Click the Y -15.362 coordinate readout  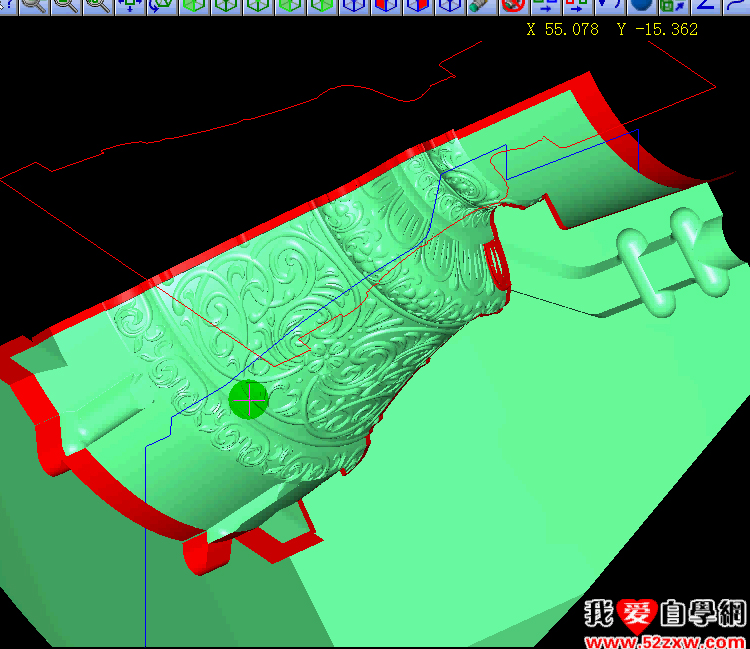[657, 30]
